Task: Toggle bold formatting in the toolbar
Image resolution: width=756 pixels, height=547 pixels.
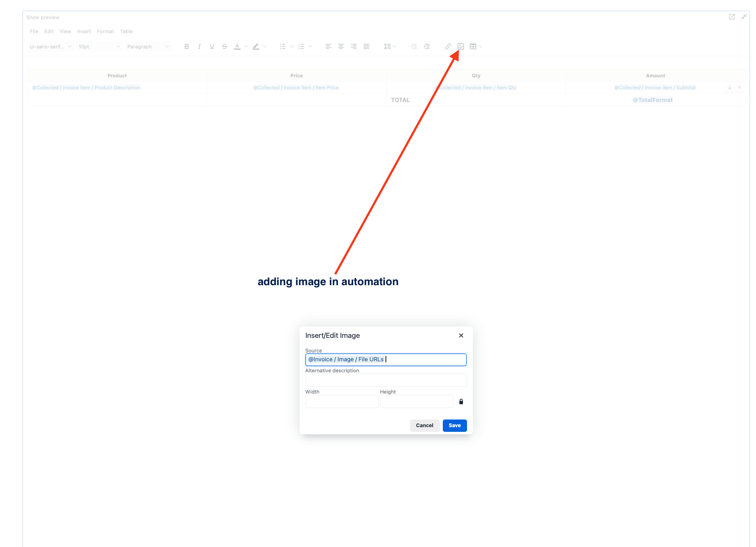Action: tap(187, 47)
